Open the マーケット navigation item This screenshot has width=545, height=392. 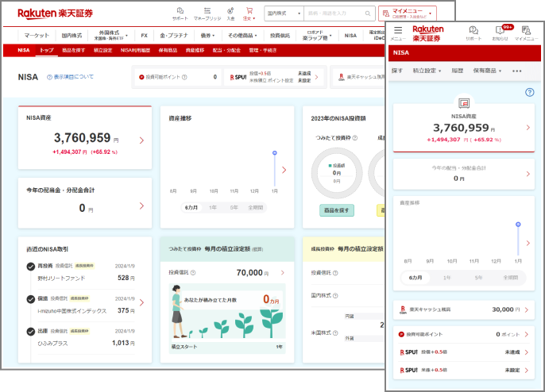[x=37, y=36]
